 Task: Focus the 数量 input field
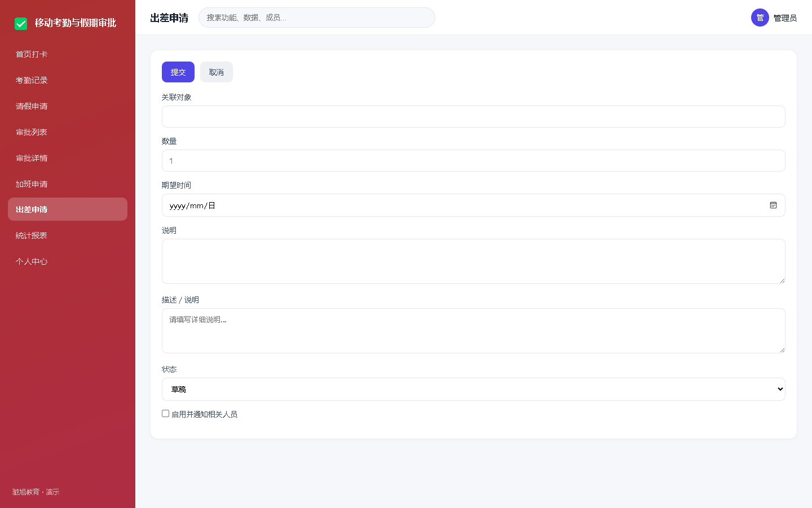tap(473, 161)
